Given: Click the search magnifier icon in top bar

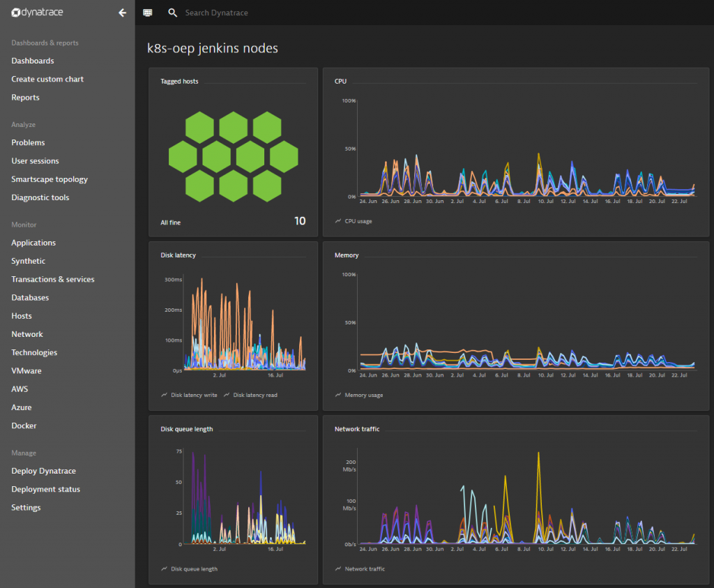Looking at the screenshot, I should tap(173, 13).
